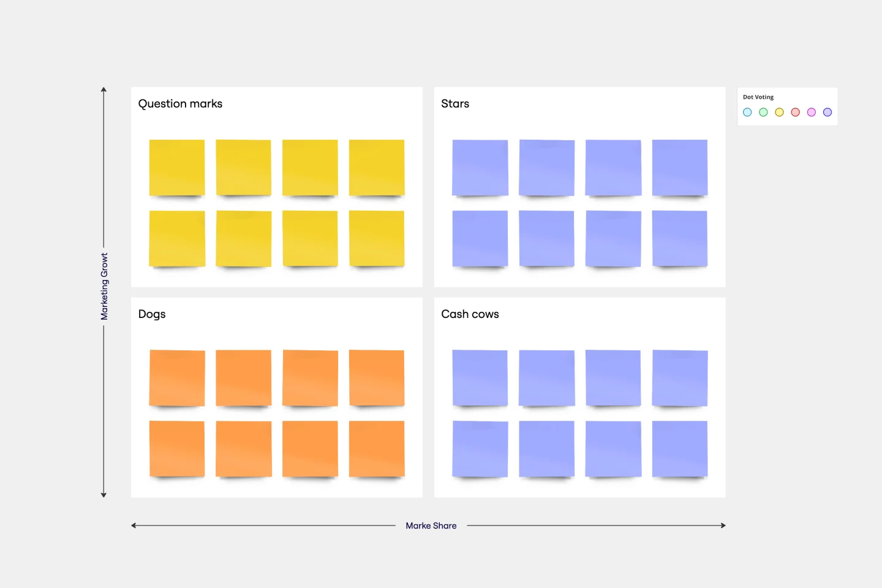Click the "Marke Share" axis label
This screenshot has width=882, height=588.
(x=431, y=526)
